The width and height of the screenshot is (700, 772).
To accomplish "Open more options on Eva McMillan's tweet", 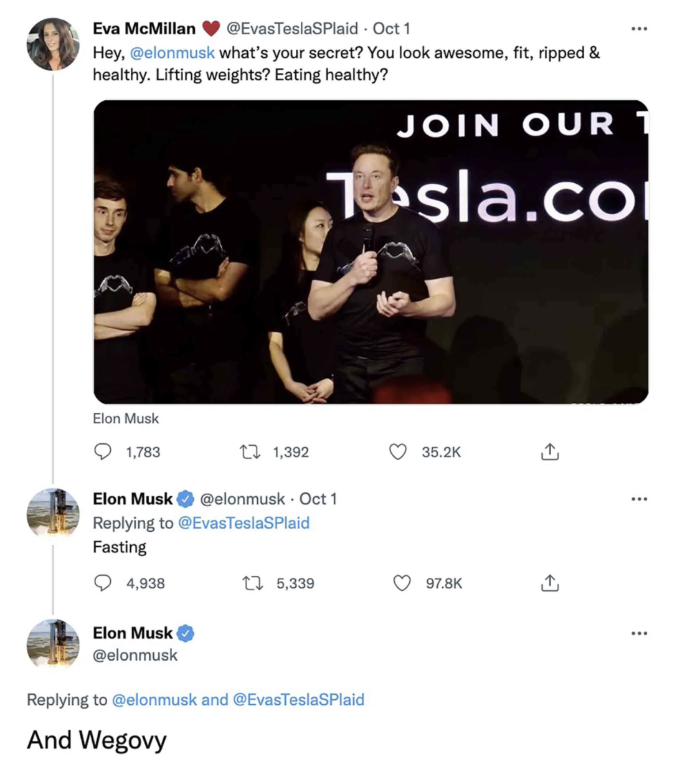I will pos(639,29).
